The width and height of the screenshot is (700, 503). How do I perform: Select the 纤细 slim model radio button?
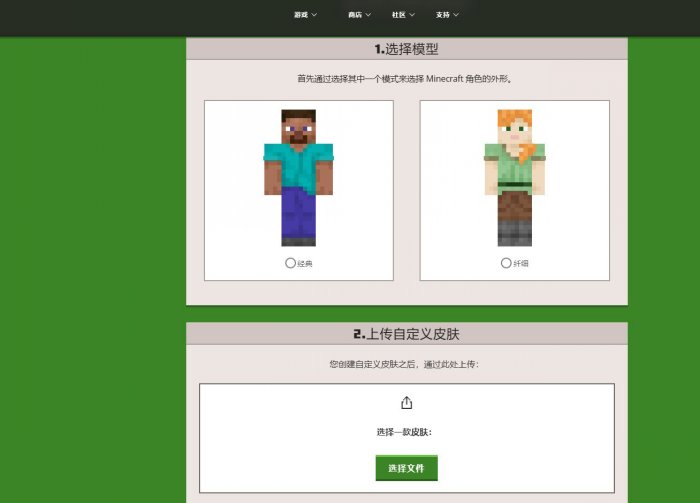[506, 263]
